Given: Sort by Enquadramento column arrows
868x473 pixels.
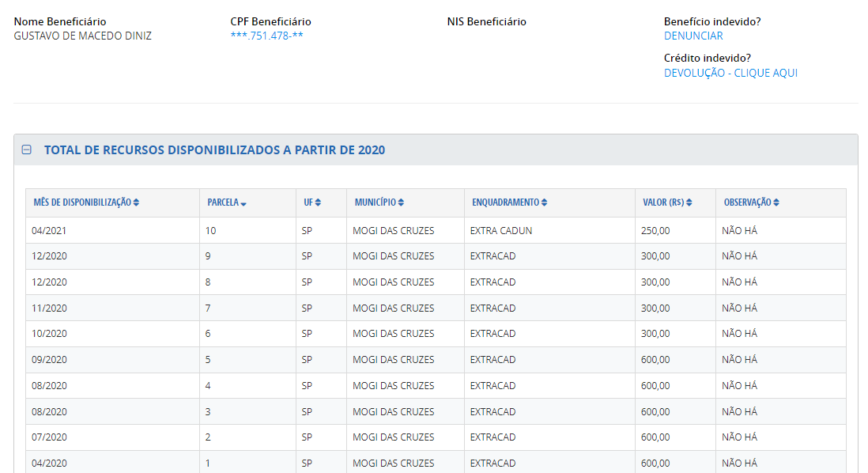Looking at the screenshot, I should (544, 202).
